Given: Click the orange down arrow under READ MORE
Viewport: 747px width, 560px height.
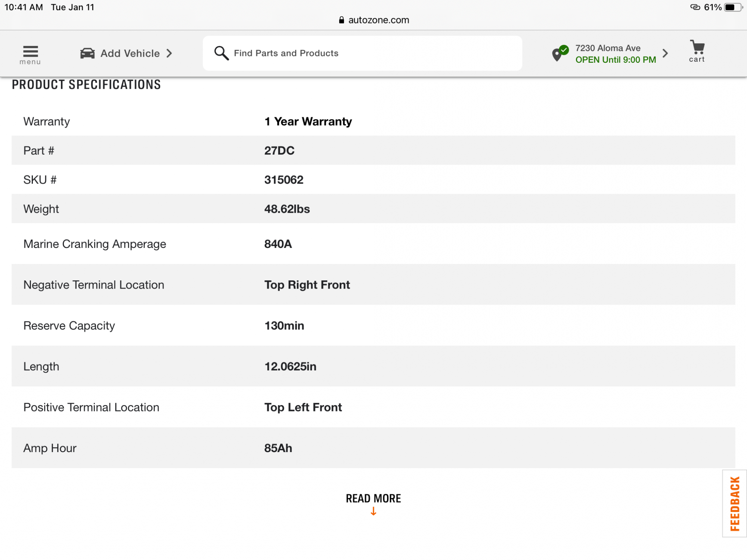Looking at the screenshot, I should [373, 511].
